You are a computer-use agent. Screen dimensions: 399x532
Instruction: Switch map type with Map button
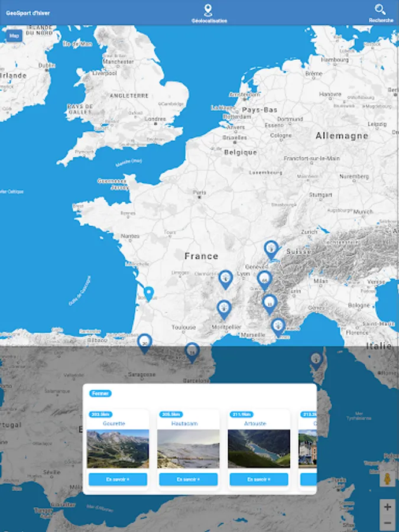14,35
